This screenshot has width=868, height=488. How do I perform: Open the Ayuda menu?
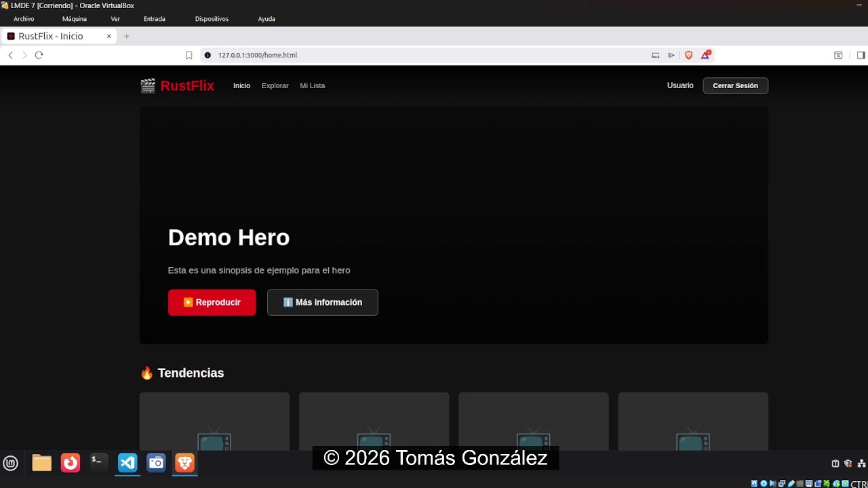tap(267, 19)
